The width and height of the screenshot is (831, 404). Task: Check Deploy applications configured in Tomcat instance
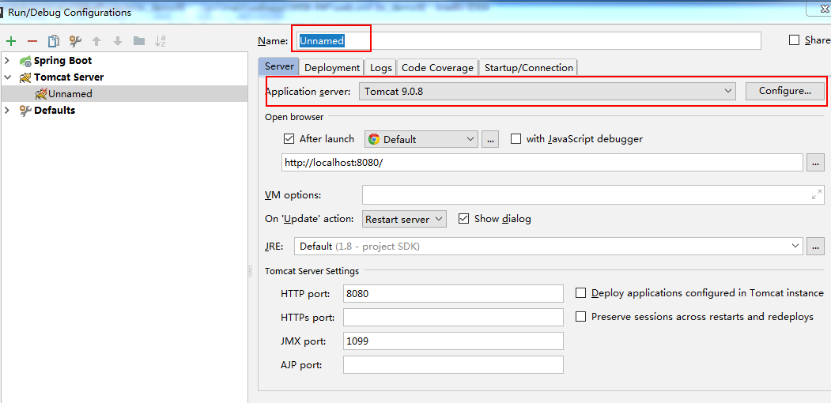point(581,293)
